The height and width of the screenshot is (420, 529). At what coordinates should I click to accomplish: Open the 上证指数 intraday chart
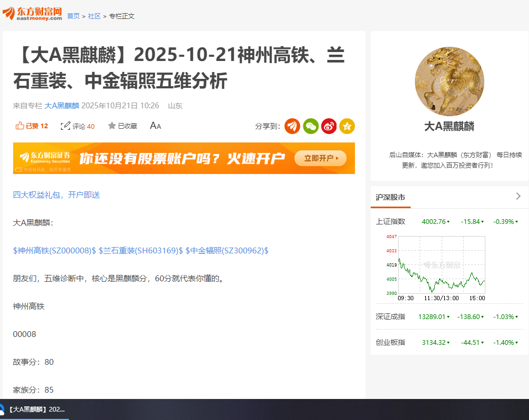[x=436, y=268]
